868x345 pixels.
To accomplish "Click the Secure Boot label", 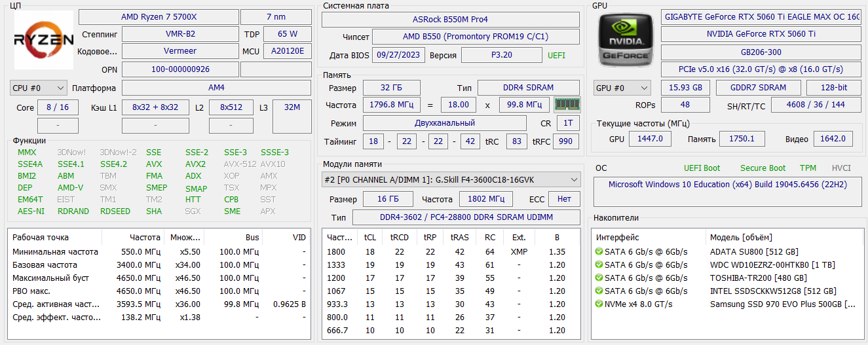I will [763, 168].
